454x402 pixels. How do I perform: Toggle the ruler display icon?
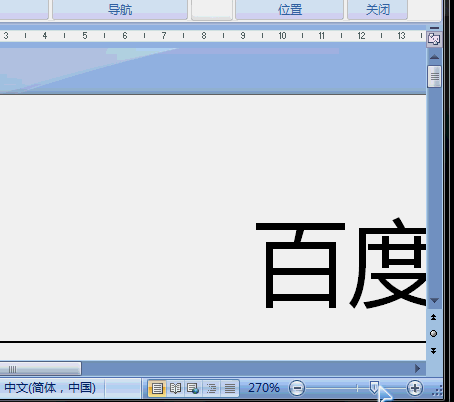(434, 39)
